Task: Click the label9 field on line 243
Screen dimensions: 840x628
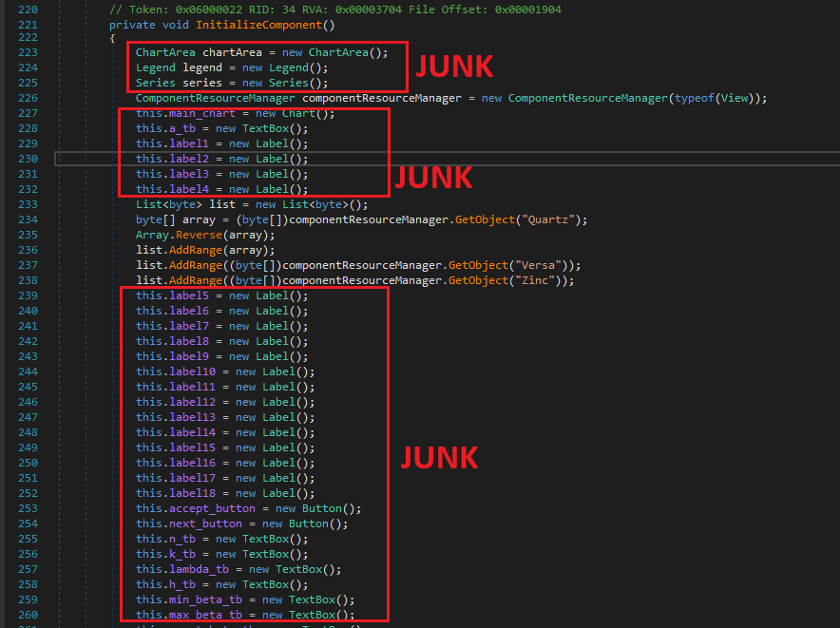Action: (189, 356)
